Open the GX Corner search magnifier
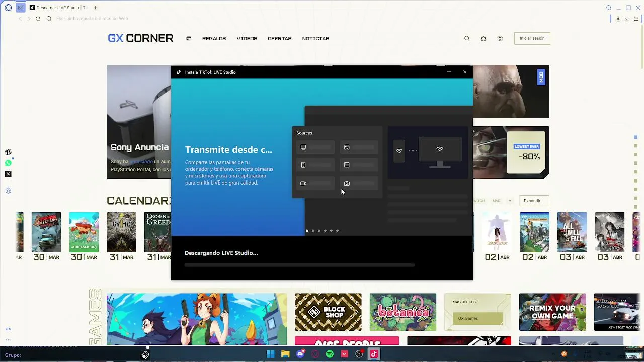This screenshot has width=644, height=362. coord(467,38)
